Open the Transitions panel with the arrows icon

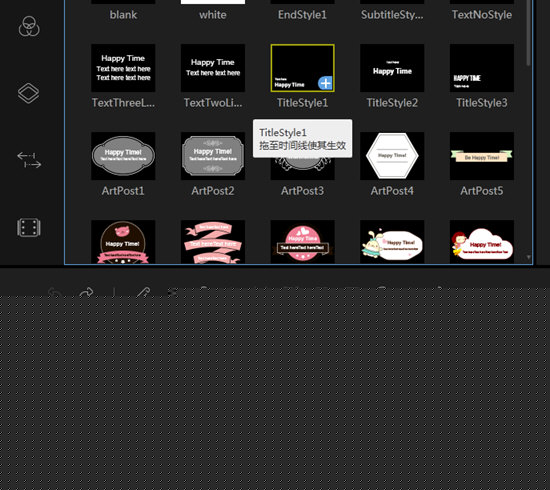pos(29,160)
